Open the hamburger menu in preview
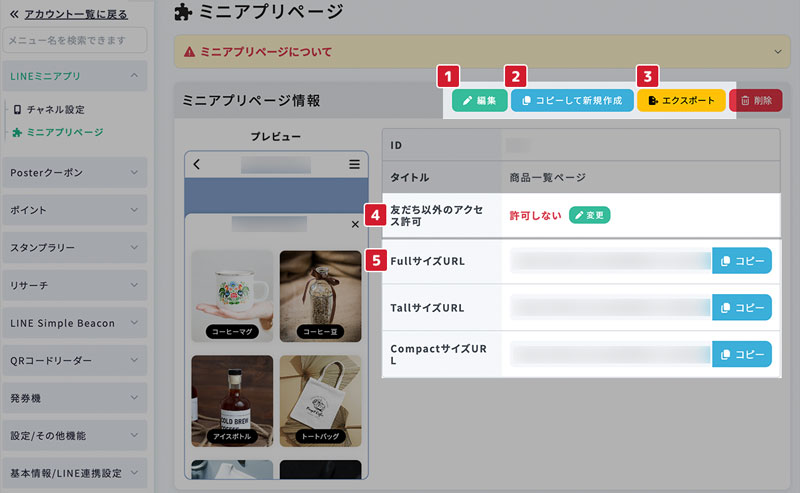This screenshot has height=493, width=800. coord(354,164)
